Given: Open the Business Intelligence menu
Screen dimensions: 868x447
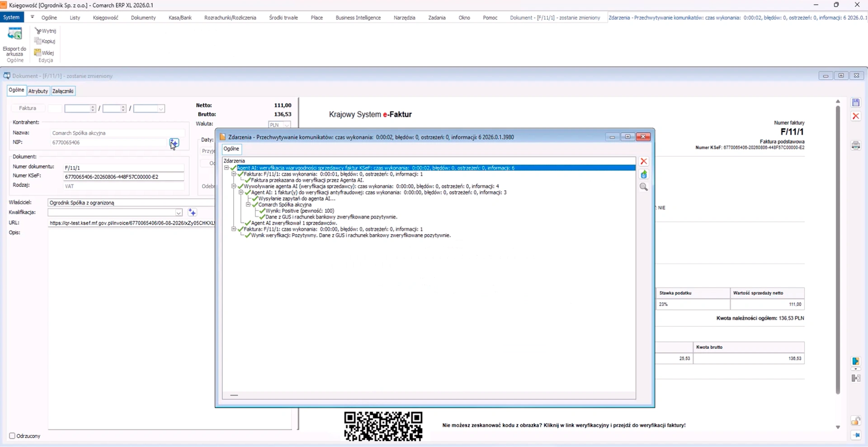Looking at the screenshot, I should [358, 18].
